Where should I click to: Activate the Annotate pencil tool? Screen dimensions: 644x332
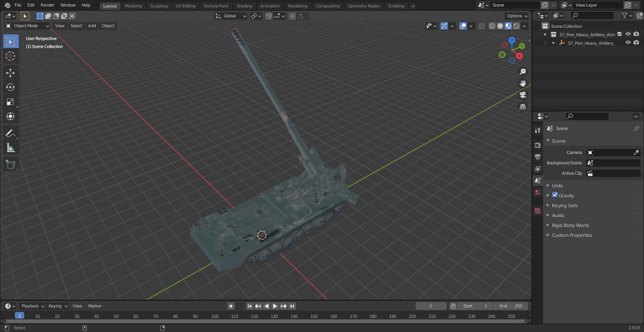tap(10, 134)
